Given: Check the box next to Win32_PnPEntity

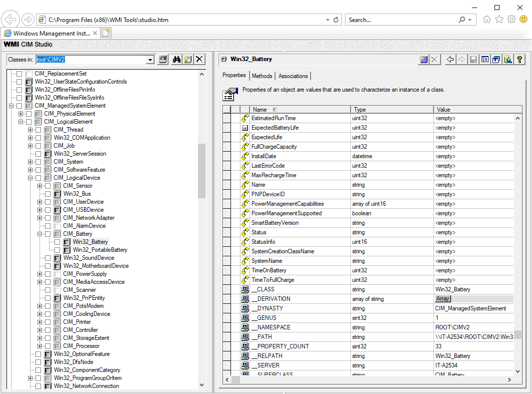Looking at the screenshot, I should (x=48, y=298).
